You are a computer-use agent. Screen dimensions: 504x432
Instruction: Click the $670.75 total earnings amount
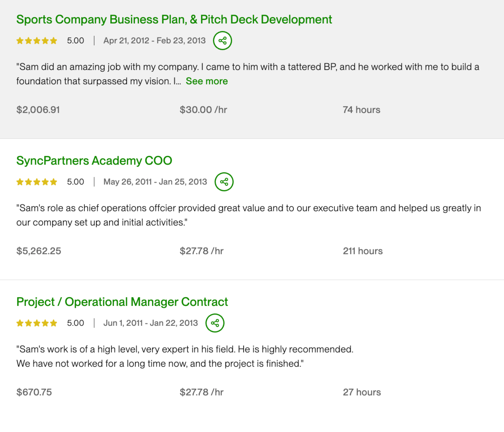(34, 392)
